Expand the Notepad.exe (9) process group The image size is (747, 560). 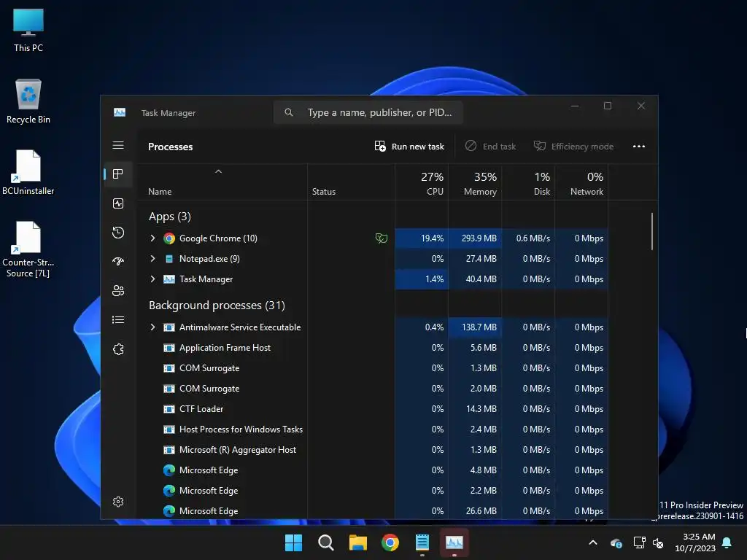[152, 259]
